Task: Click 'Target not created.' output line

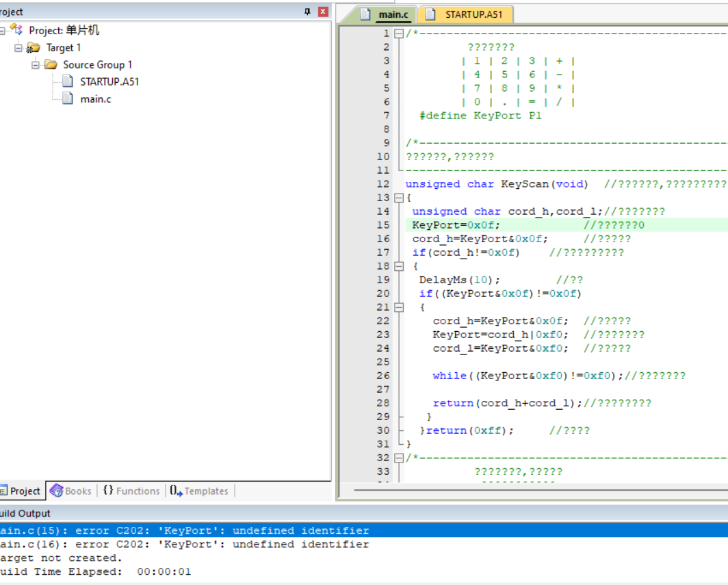Action: pos(61,558)
